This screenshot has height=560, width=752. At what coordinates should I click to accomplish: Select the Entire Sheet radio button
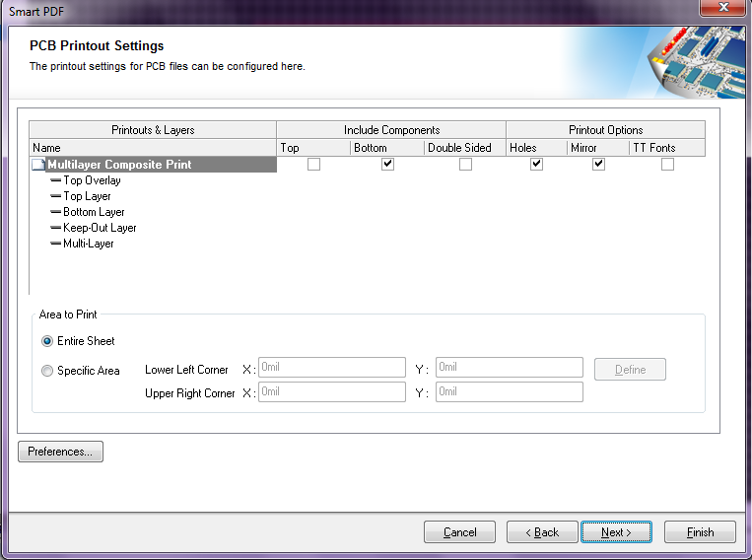click(47, 341)
